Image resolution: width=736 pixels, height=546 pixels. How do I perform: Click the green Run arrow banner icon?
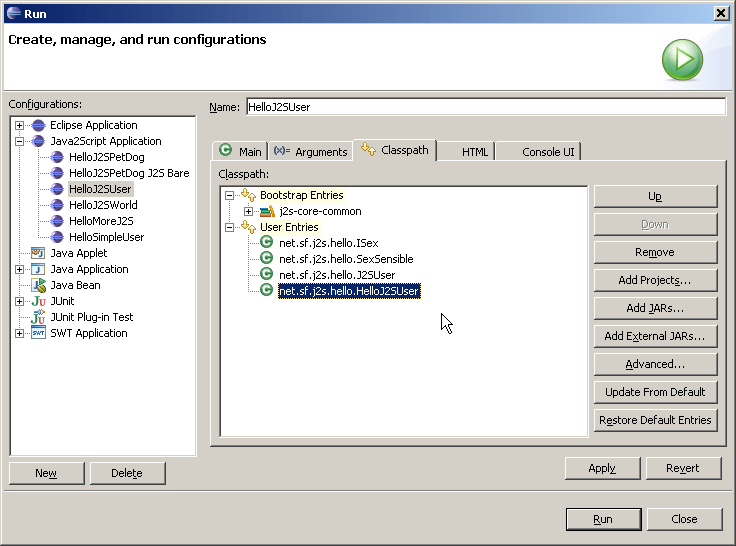682,60
